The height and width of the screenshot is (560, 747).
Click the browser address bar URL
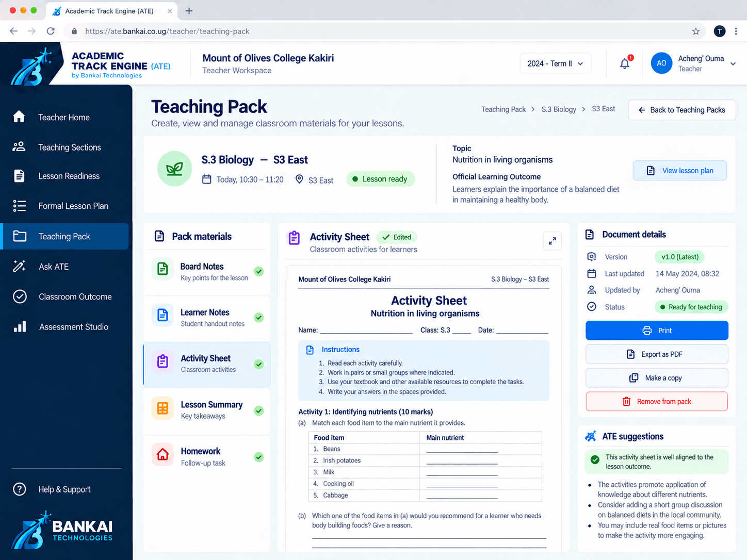click(167, 31)
